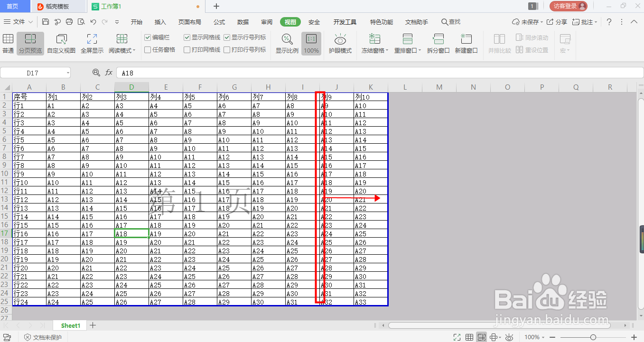Screen dimensions: 644x342
Task: Click 文档未保护 document protection status
Action: (x=43, y=337)
